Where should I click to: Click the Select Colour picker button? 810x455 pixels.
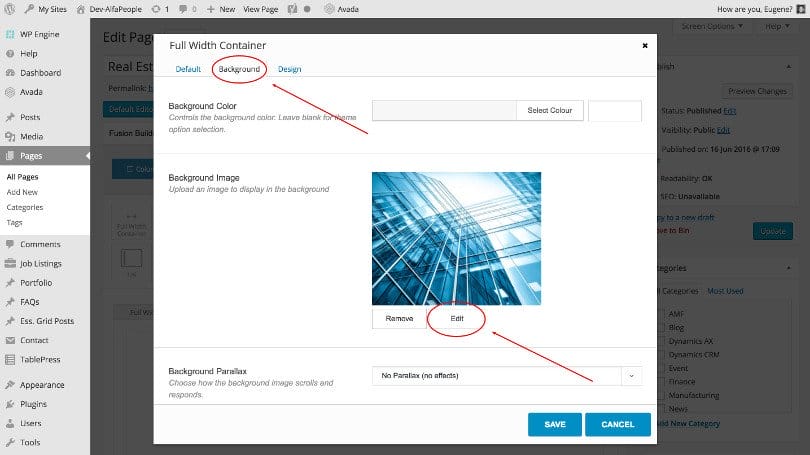tap(549, 110)
